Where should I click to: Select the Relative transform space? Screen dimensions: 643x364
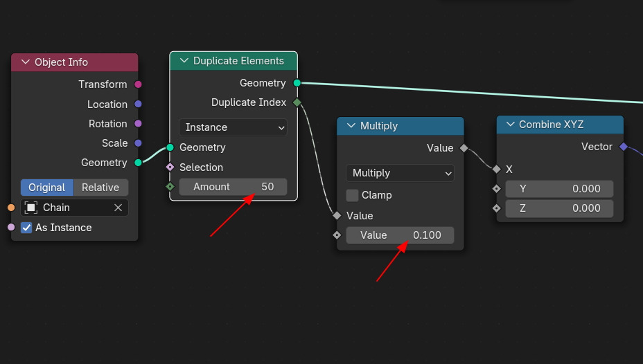tap(100, 188)
